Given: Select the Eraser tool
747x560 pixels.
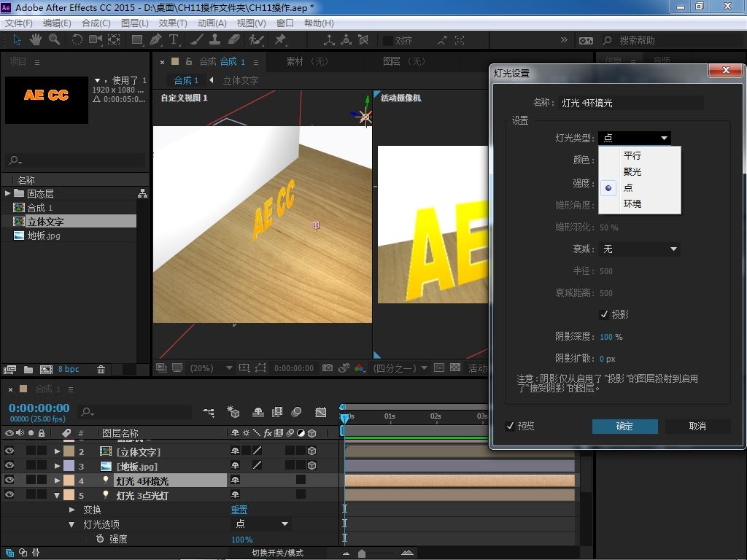Looking at the screenshot, I should click(234, 40).
